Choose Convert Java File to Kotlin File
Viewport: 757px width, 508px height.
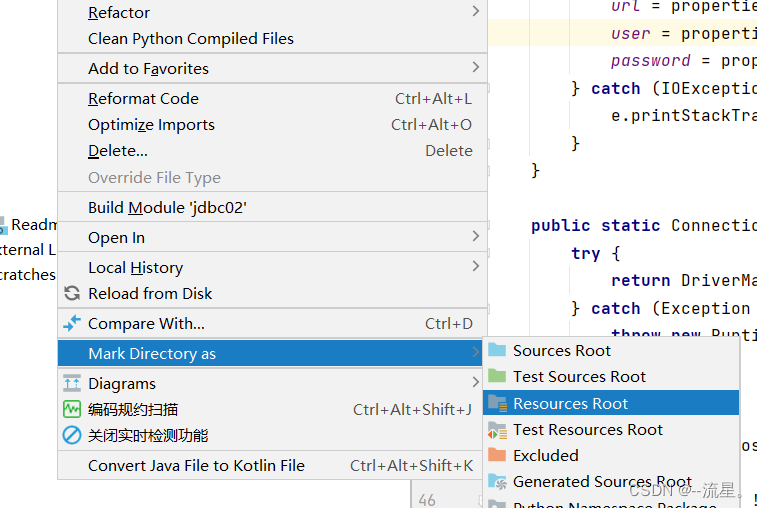coord(196,466)
